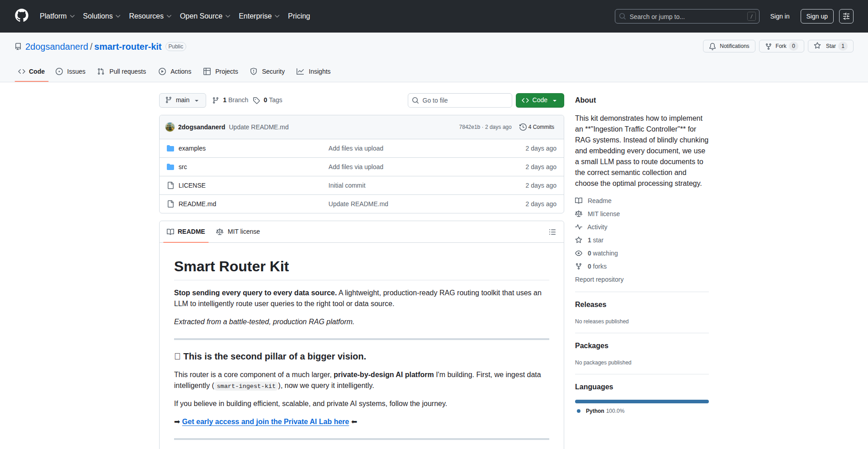Open the src folder icon
Screen dimensions: 868x449
coord(170,166)
